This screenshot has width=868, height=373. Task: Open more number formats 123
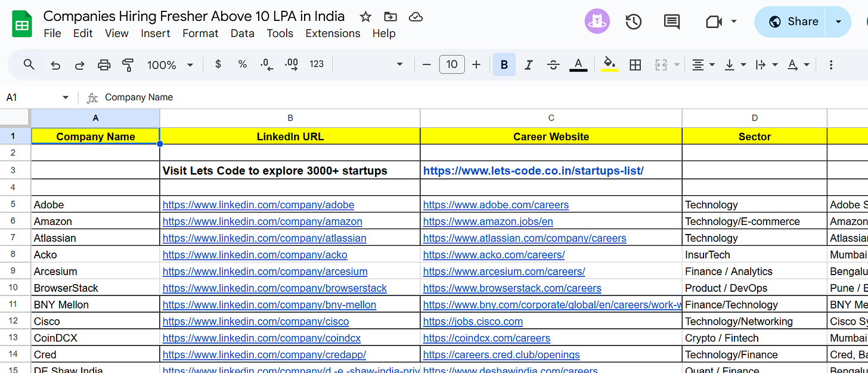pyautogui.click(x=317, y=64)
